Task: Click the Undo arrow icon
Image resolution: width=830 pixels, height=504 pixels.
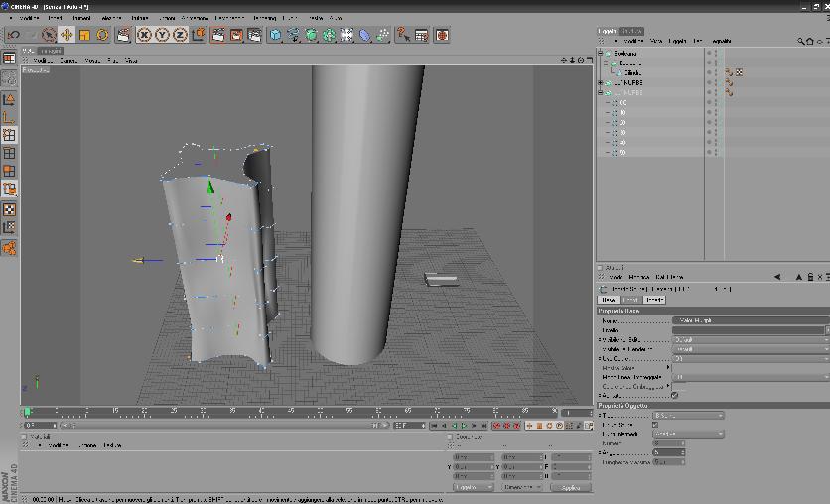Action: [x=14, y=35]
